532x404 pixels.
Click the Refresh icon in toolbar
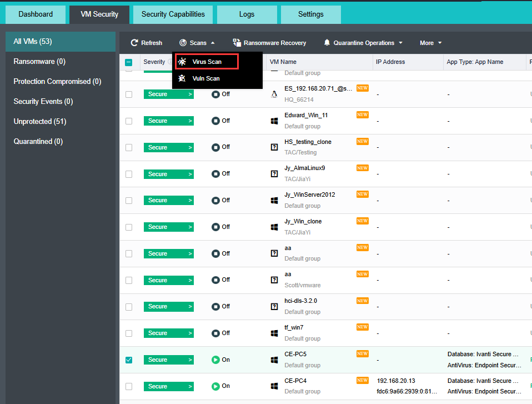134,43
